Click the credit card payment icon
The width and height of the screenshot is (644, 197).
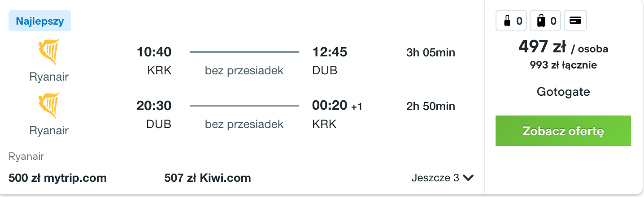tap(575, 21)
